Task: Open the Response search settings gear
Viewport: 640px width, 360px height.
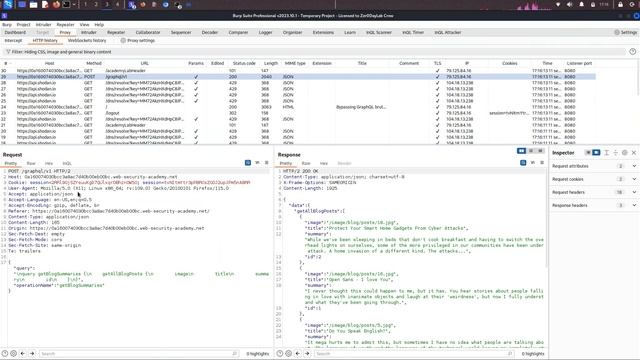Action: pos(289,353)
